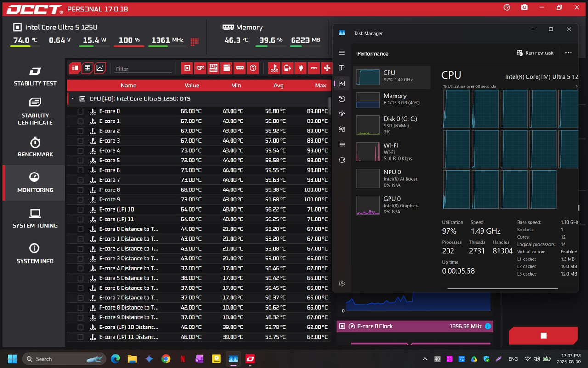Sort sensors by the Value column header
588x368 pixels.
tap(192, 85)
